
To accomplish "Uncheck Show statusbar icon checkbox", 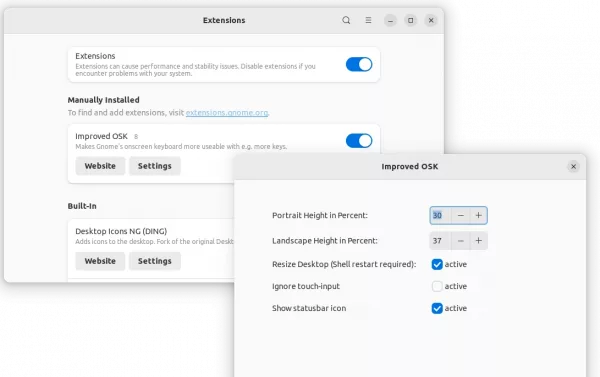I will tap(437, 308).
